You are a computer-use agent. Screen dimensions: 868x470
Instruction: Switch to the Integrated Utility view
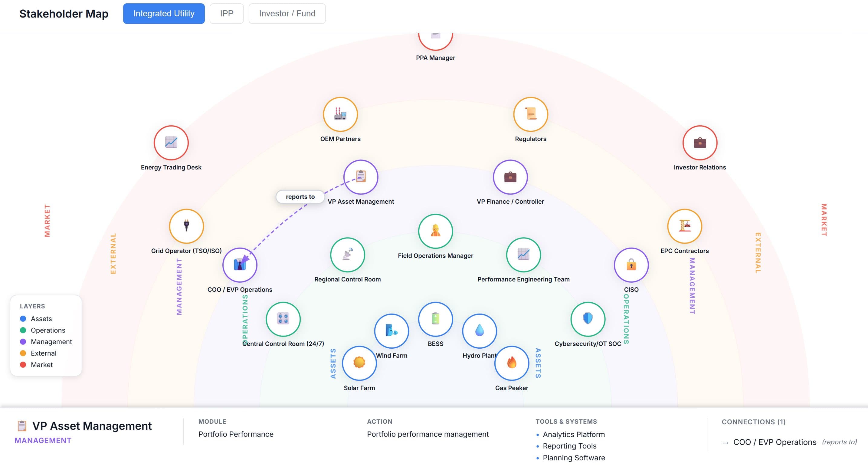pyautogui.click(x=164, y=14)
